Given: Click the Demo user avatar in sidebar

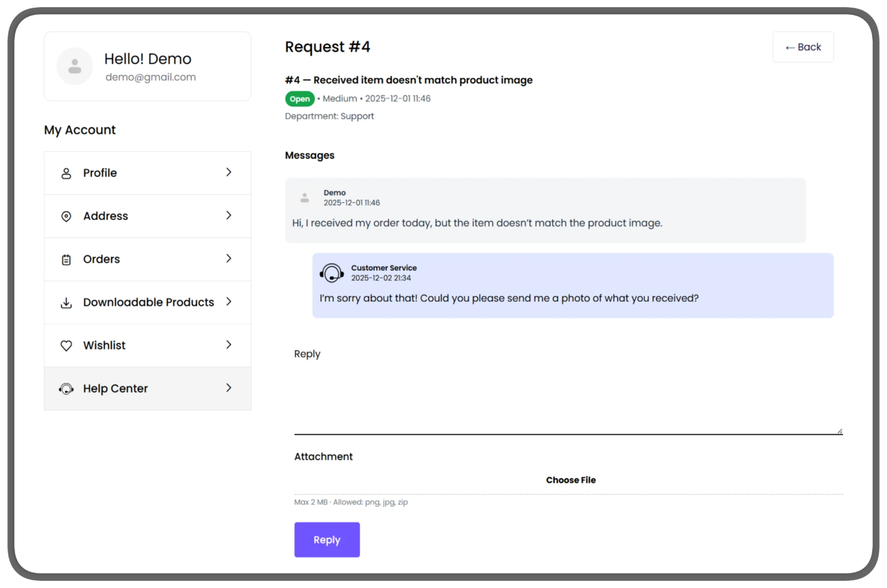Looking at the screenshot, I should click(x=75, y=66).
